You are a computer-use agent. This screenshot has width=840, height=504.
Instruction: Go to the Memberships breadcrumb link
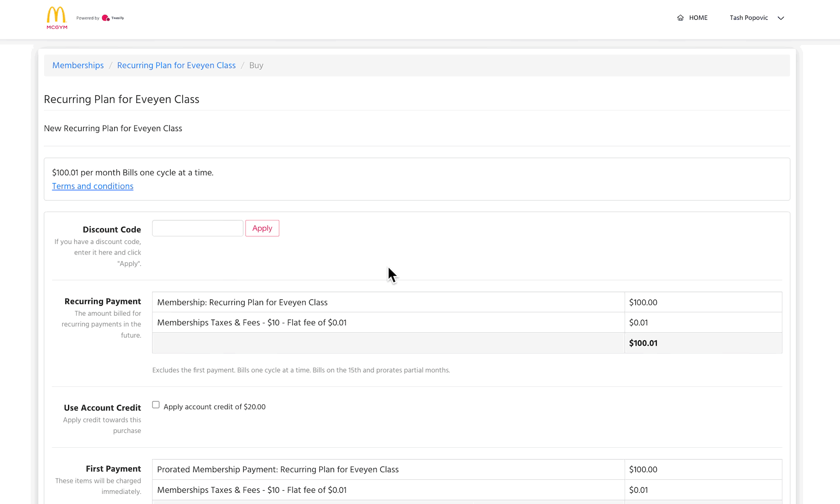(x=78, y=66)
